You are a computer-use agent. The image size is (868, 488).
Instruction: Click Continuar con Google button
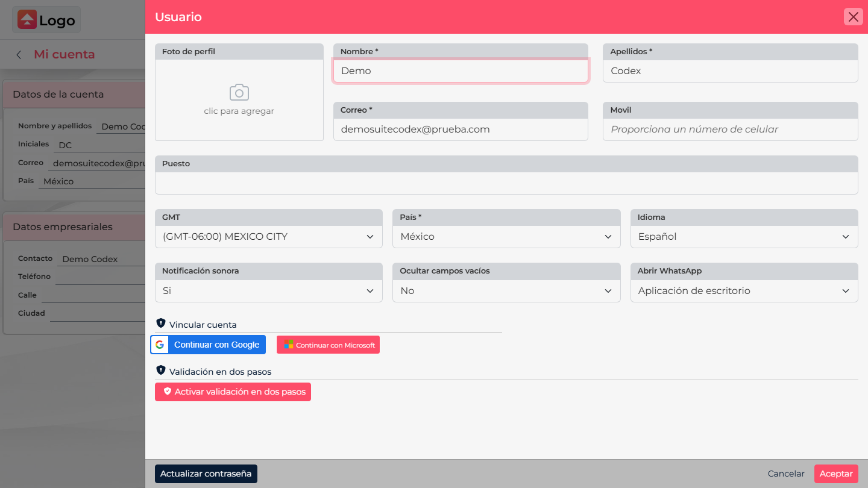[x=208, y=345]
